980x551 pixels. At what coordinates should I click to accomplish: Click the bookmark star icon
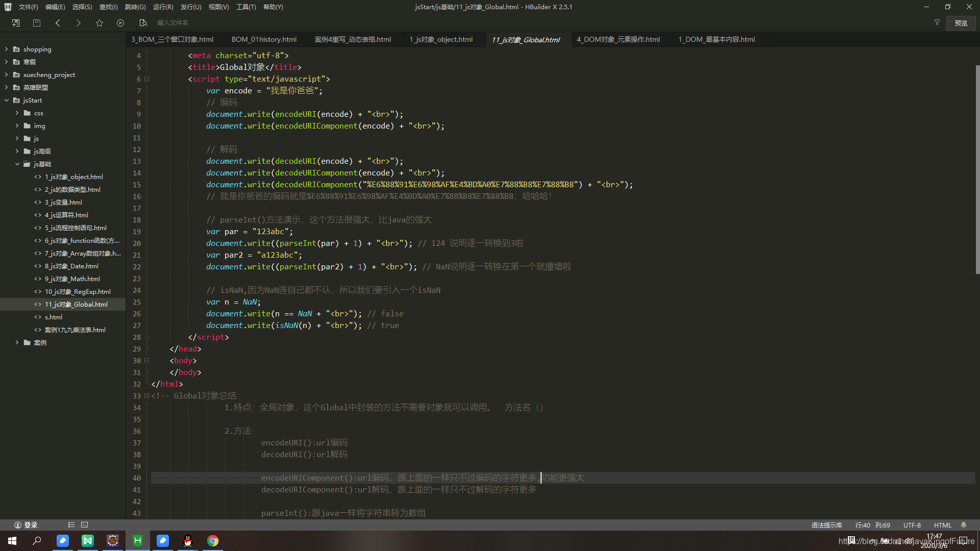(x=100, y=23)
